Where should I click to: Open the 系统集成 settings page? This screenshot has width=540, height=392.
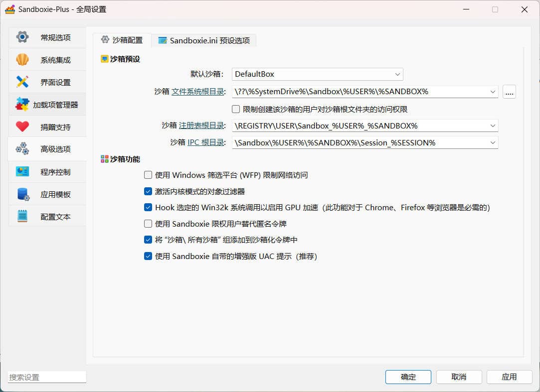47,60
